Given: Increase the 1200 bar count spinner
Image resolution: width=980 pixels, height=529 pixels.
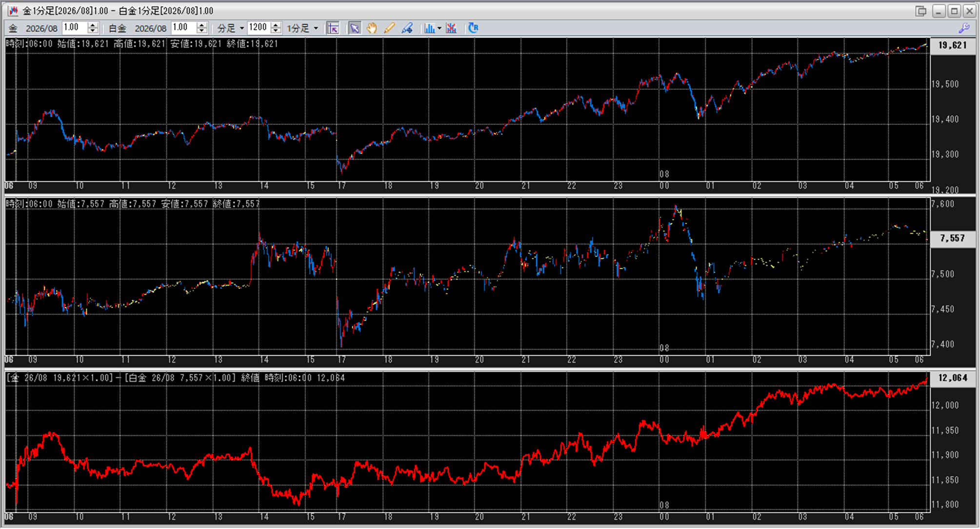Looking at the screenshot, I should pyautogui.click(x=276, y=25).
